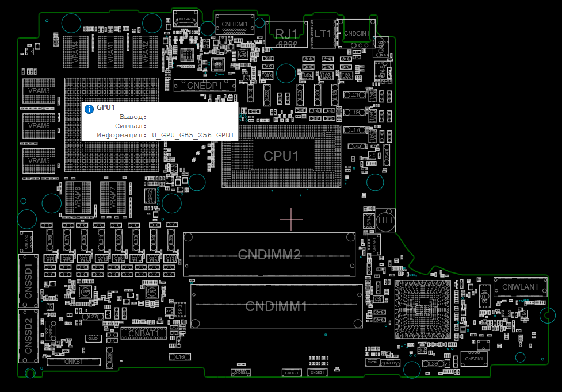The image size is (562, 392).
Task: Click the blue info icon in GPU1 tooltip
Action: 89,108
